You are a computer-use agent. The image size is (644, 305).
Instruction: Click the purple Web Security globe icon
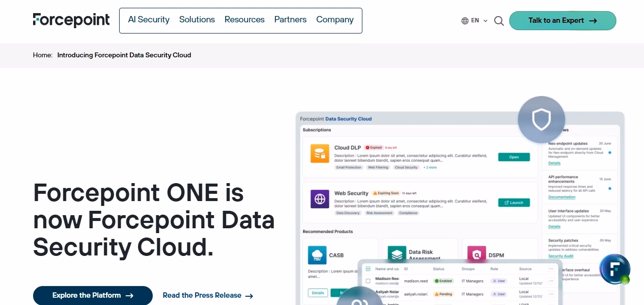click(x=320, y=199)
